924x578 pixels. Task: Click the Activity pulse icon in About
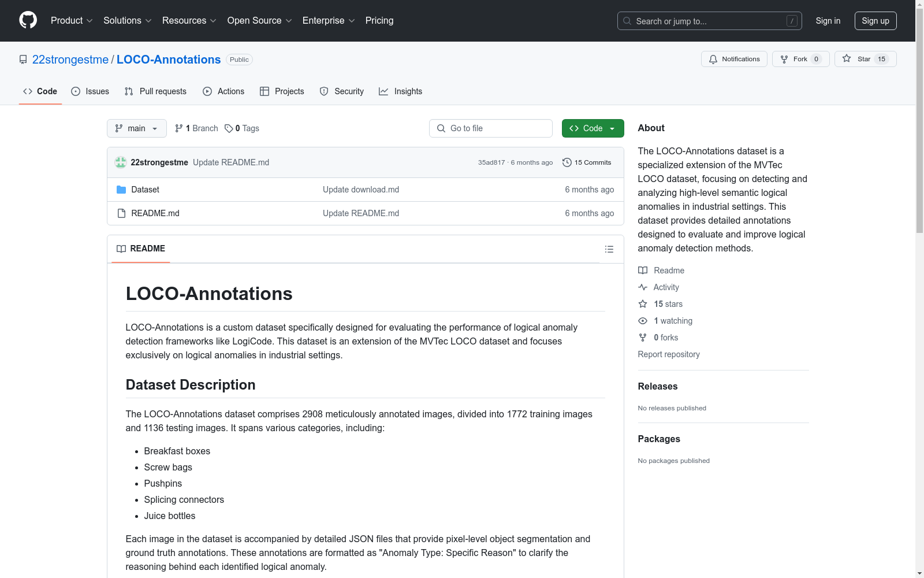[x=643, y=287]
